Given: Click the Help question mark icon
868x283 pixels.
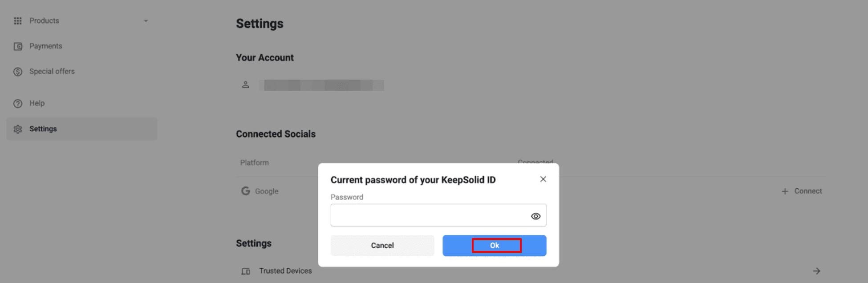Looking at the screenshot, I should (x=18, y=104).
